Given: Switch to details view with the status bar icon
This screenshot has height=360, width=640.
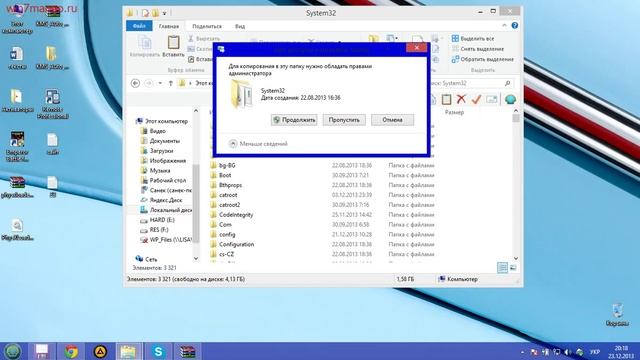Looking at the screenshot, I should (x=502, y=268).
